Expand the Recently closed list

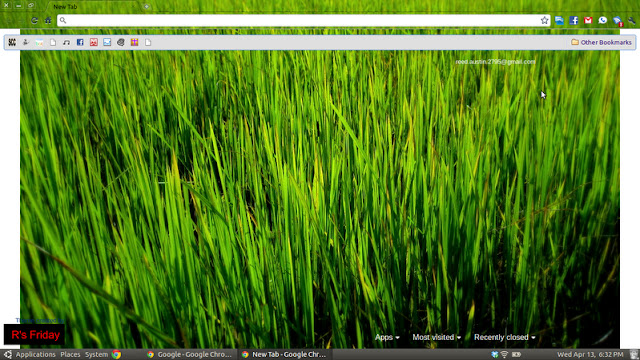tap(504, 337)
